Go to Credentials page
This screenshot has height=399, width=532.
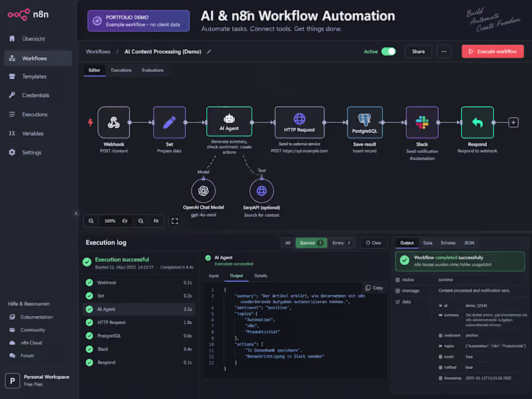[38, 95]
